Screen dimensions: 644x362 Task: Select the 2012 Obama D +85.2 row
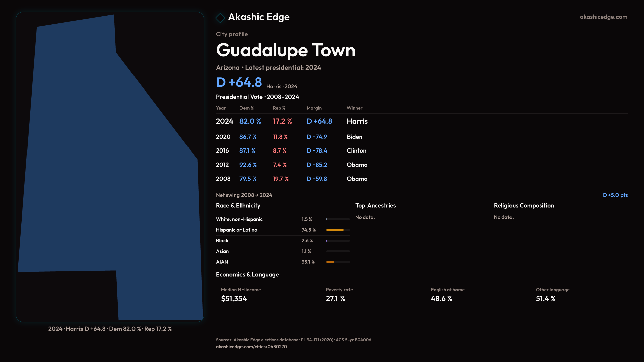pyautogui.click(x=292, y=165)
